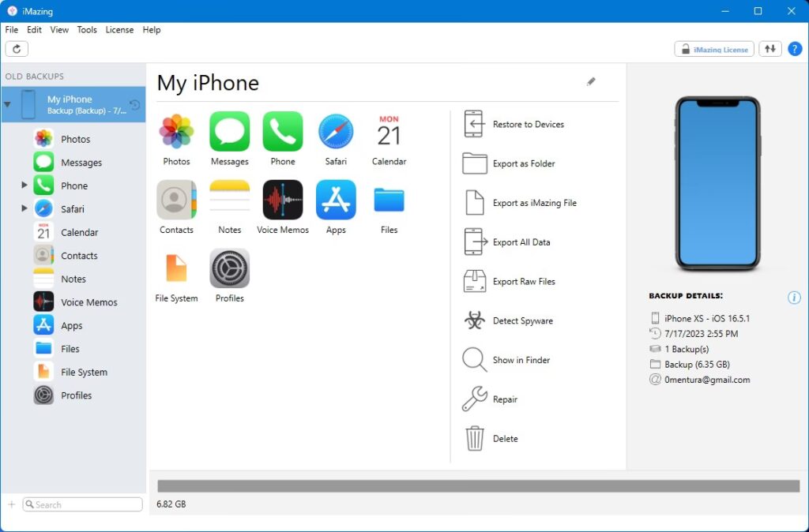
Task: Click the Repair wrench icon
Action: point(474,399)
